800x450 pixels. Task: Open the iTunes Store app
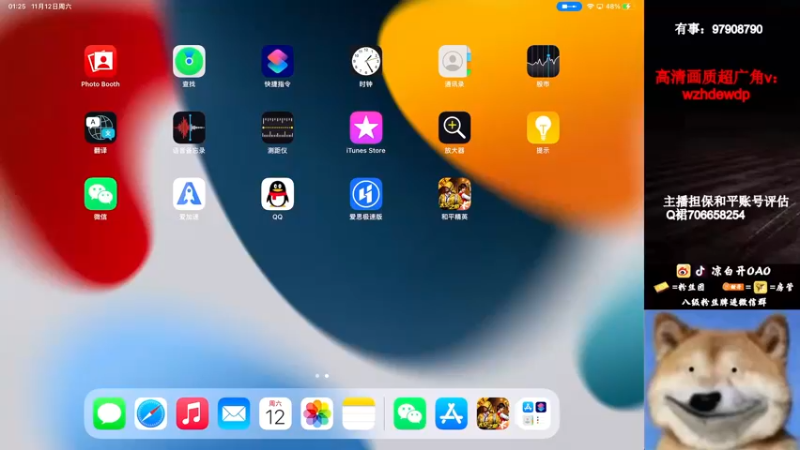[366, 128]
